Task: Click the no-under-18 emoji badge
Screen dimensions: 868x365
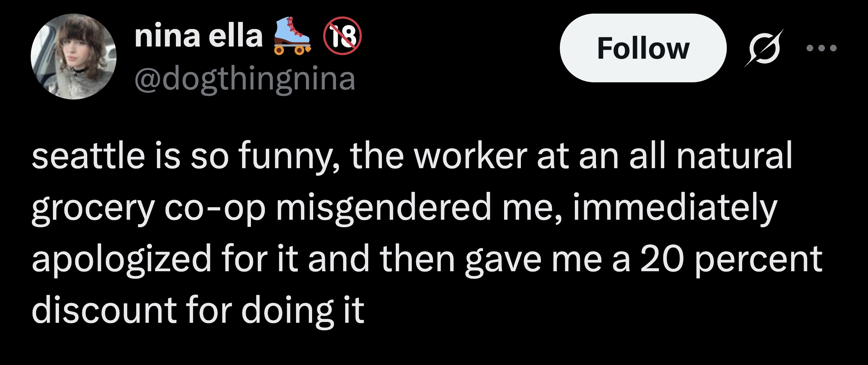Action: (342, 36)
